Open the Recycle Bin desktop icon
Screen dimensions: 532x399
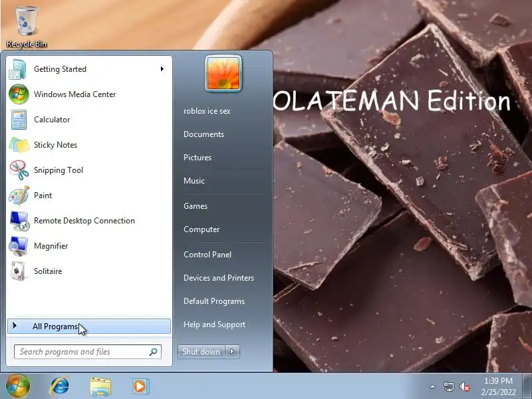tap(26, 27)
